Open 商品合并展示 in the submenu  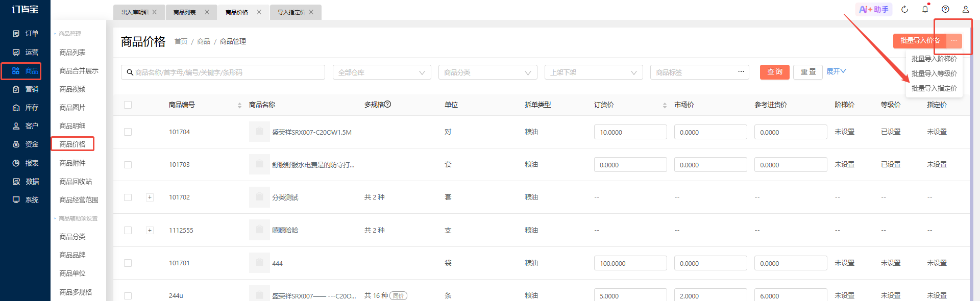[x=79, y=71]
